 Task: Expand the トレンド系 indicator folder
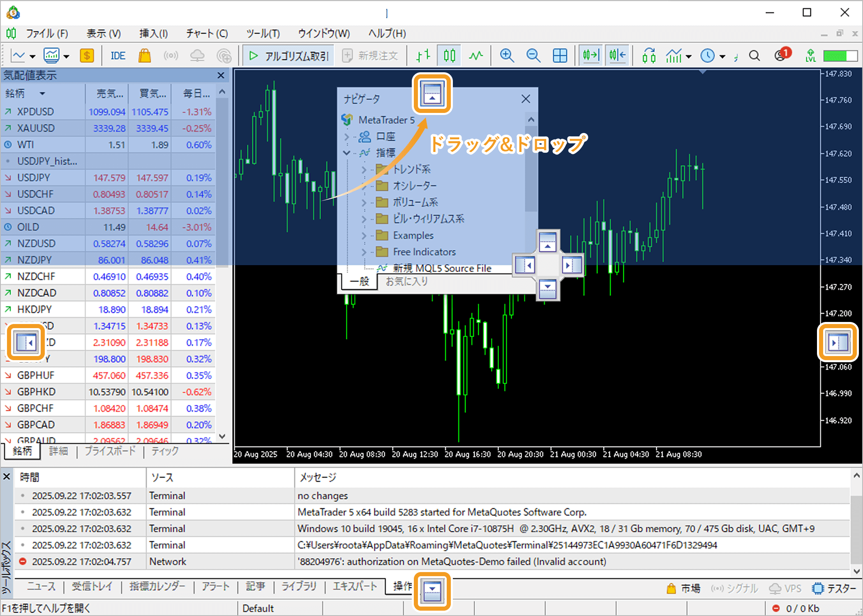pyautogui.click(x=364, y=169)
